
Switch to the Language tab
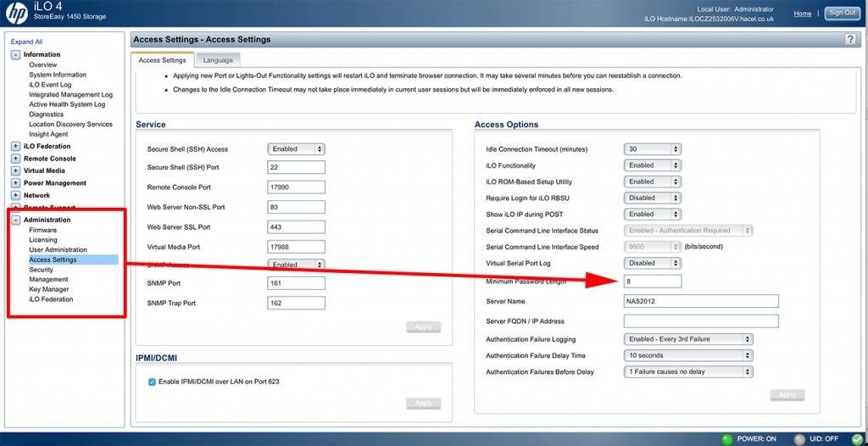point(218,60)
